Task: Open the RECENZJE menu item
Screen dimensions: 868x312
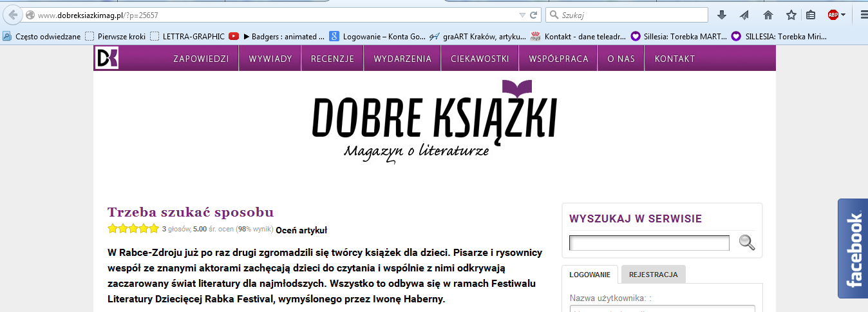Action: click(332, 59)
